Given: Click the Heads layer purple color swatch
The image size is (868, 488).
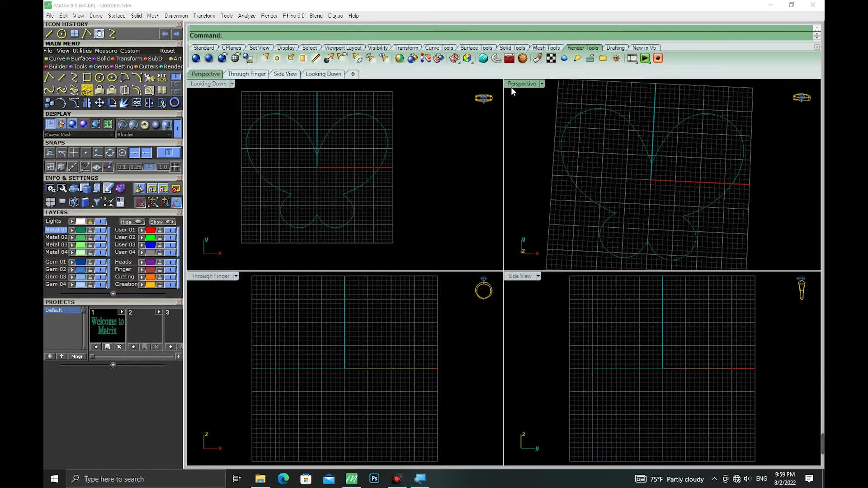Looking at the screenshot, I should [151, 262].
